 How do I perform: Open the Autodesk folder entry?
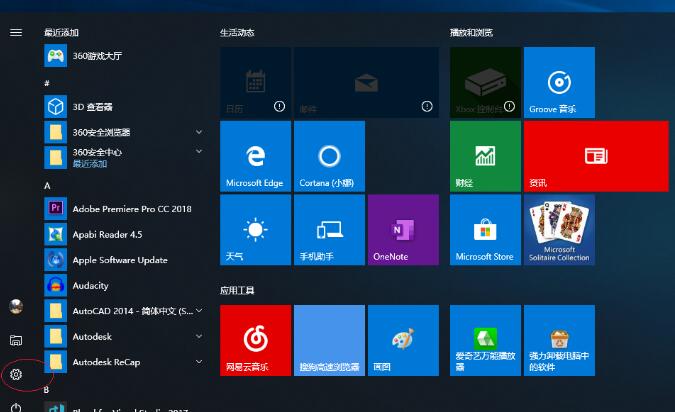(123, 336)
